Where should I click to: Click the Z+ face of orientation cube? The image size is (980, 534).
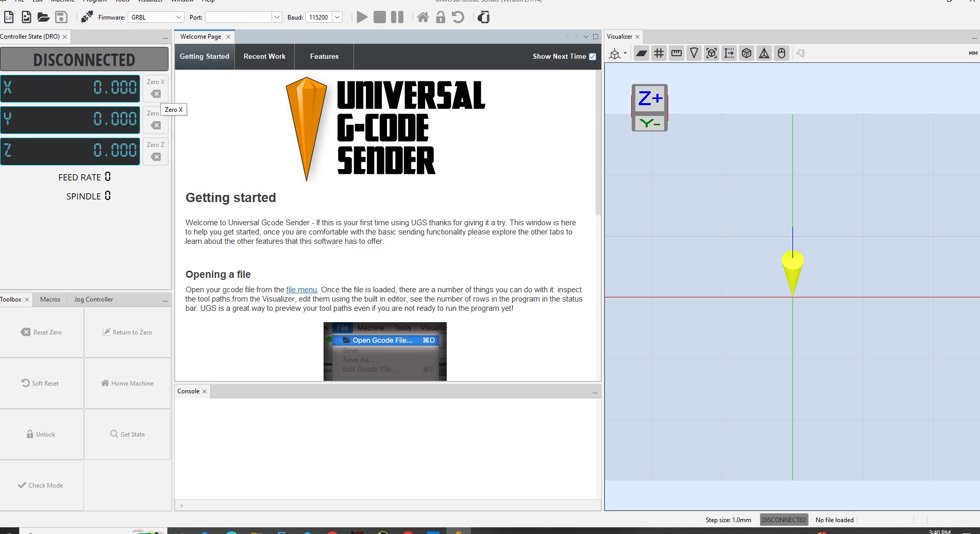click(650, 98)
